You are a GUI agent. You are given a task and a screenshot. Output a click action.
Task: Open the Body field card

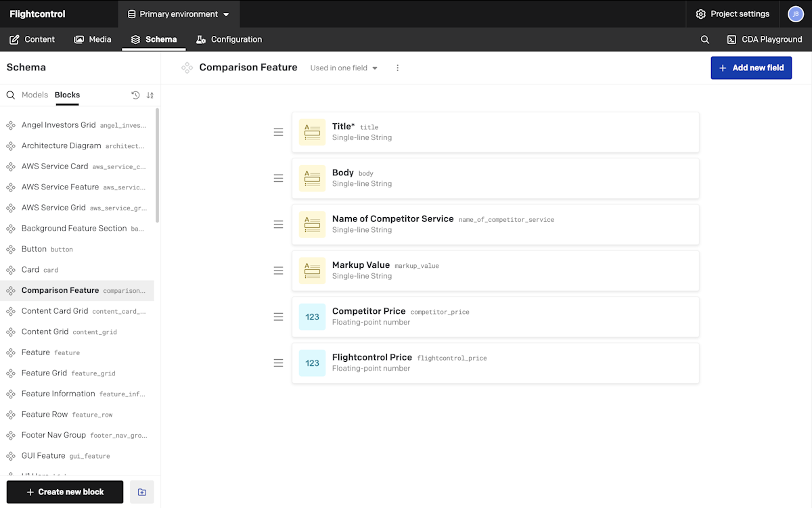(495, 178)
